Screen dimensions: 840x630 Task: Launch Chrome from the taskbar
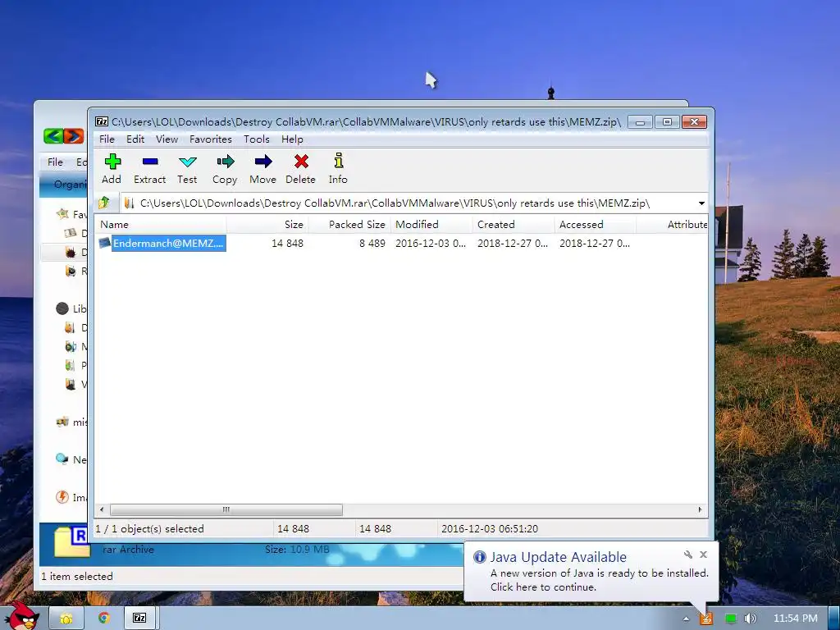click(x=104, y=619)
